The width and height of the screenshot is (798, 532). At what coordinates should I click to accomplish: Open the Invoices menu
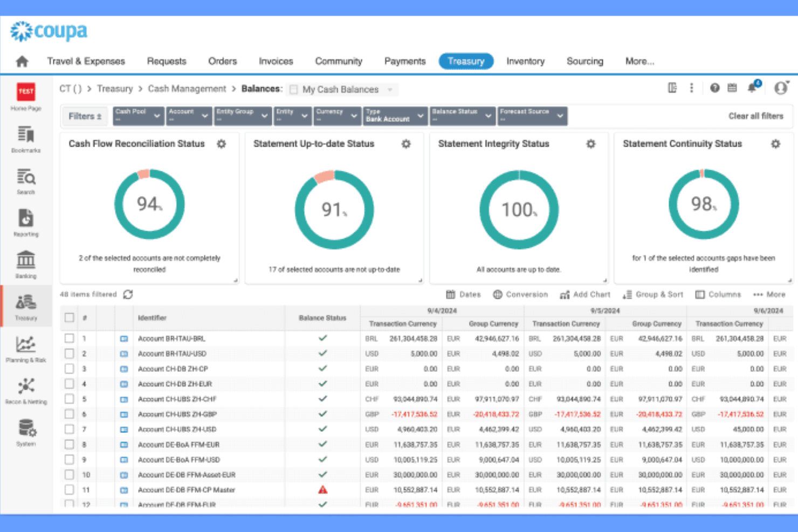(276, 61)
